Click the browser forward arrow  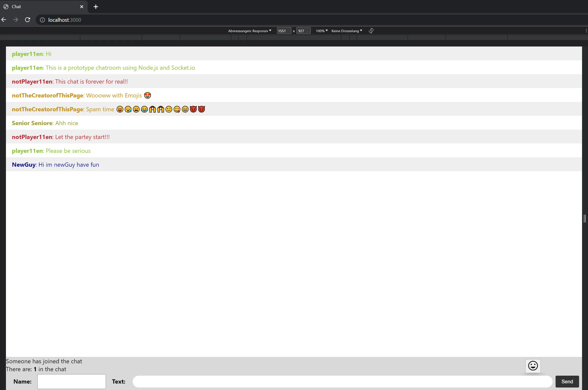tap(15, 20)
